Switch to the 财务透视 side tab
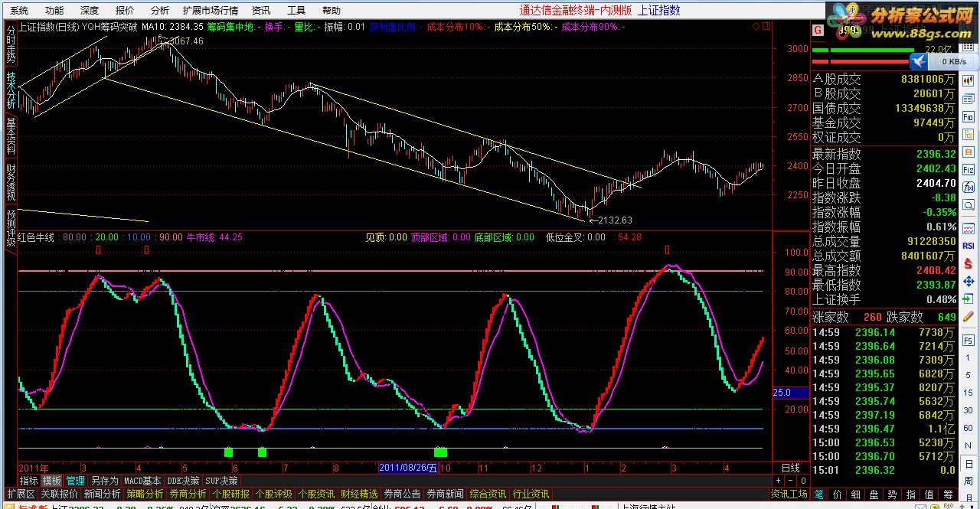The height and width of the screenshot is (509, 980). [11, 182]
